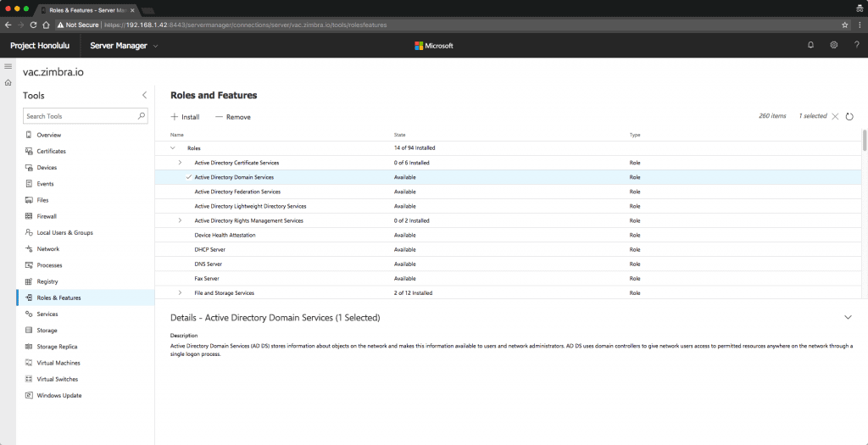Go back in browser history
The width and height of the screenshot is (868, 445).
point(8,25)
